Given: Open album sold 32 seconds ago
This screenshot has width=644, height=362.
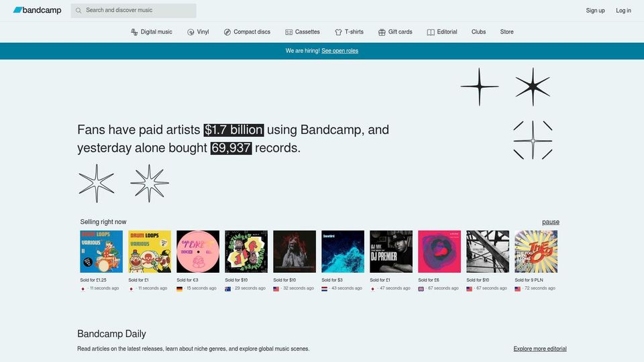Looking at the screenshot, I should (x=294, y=251).
